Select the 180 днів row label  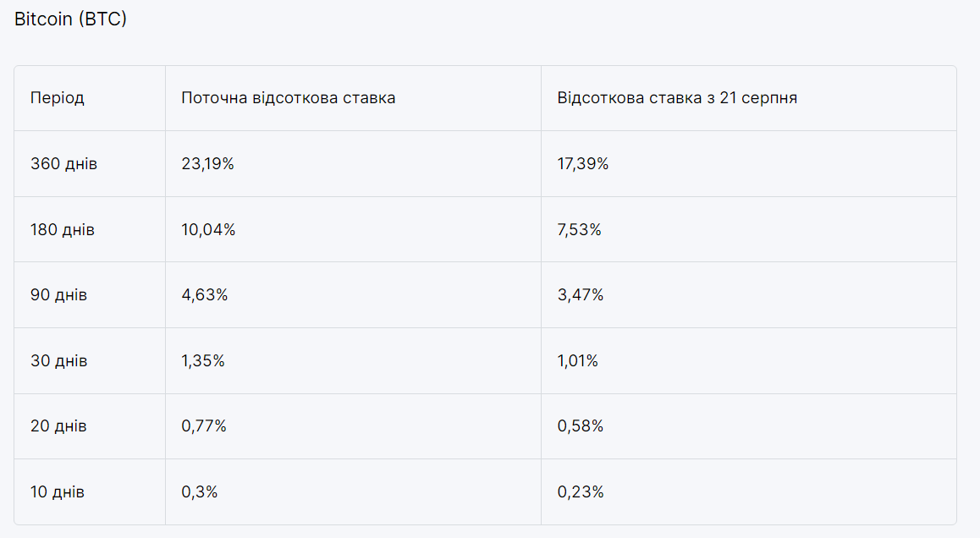coord(63,230)
